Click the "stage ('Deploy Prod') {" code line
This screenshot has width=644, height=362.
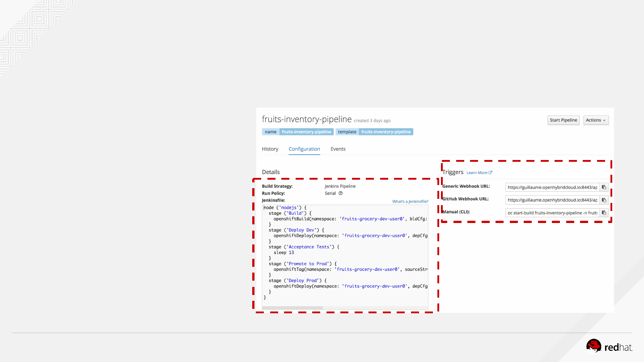[x=298, y=281]
